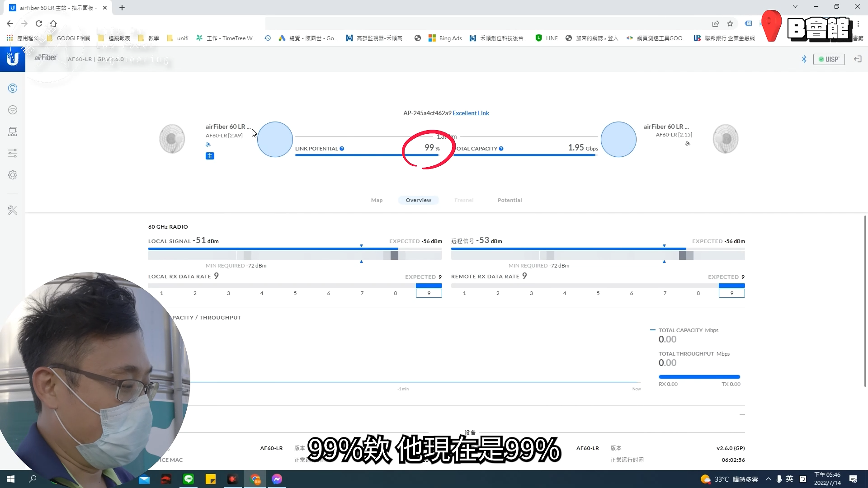
Task: Click the Bluetooth icon near UISP badge
Action: (804, 59)
